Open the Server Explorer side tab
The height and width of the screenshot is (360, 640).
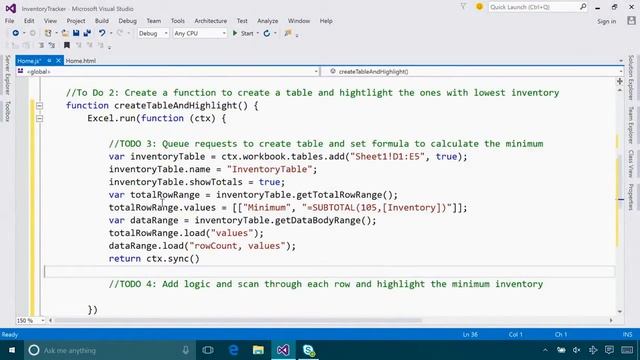[7, 75]
